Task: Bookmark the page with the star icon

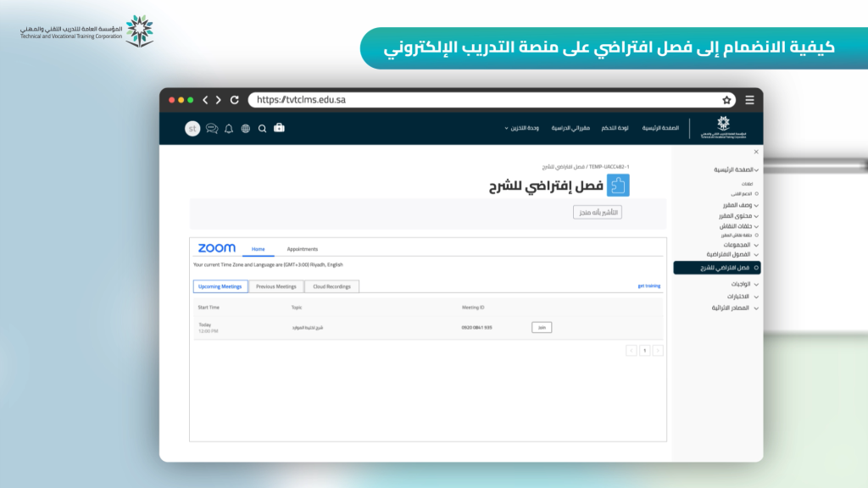Action: click(x=726, y=100)
